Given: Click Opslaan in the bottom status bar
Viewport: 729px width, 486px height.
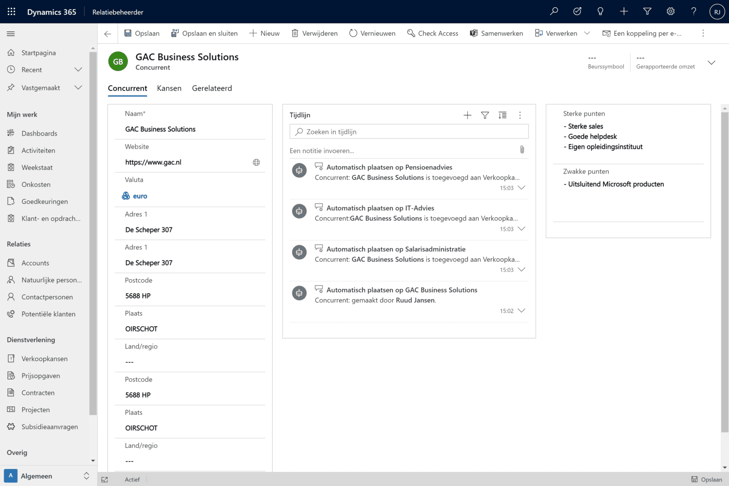Looking at the screenshot, I should click(707, 479).
